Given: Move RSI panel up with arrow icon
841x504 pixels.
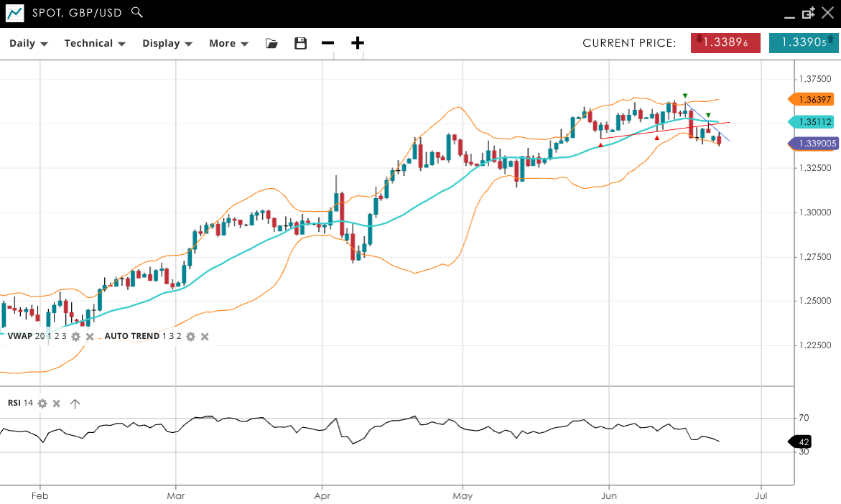Looking at the screenshot, I should click(75, 403).
